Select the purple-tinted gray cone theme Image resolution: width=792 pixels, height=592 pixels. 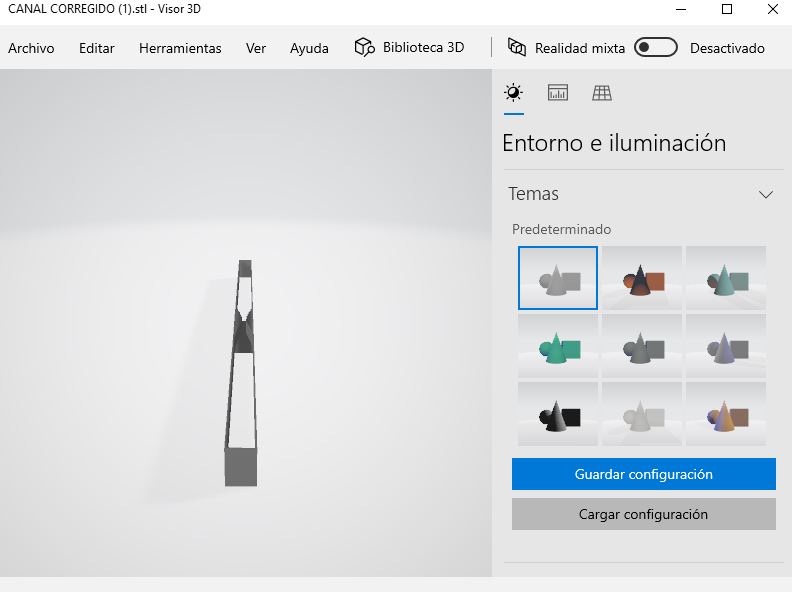click(726, 346)
